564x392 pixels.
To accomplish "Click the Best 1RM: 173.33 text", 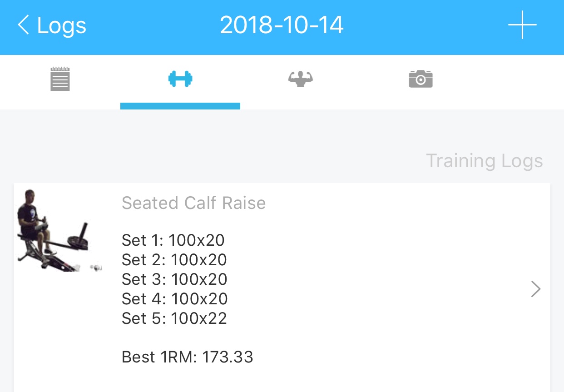I will tap(187, 357).
